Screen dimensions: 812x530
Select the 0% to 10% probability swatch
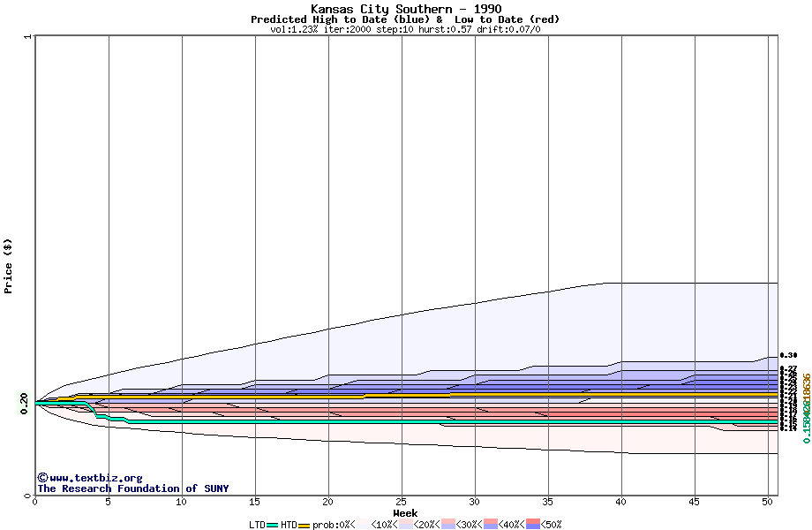point(363,525)
